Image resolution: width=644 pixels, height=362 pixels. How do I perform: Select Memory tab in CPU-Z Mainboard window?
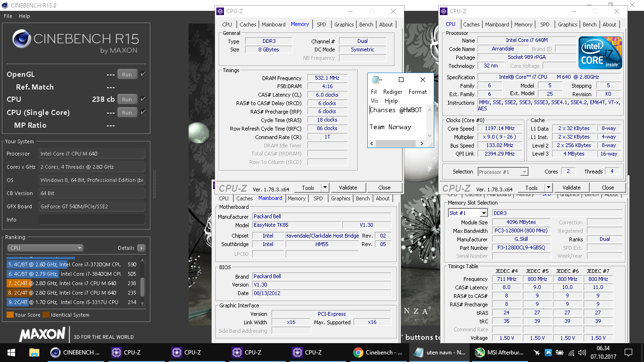pyautogui.click(x=297, y=198)
